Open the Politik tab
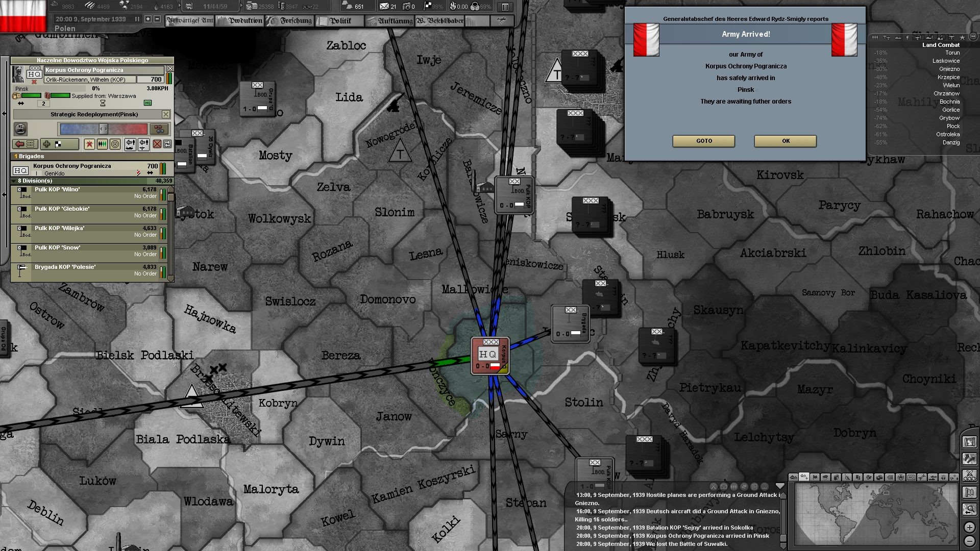The width and height of the screenshot is (980, 551). click(x=340, y=20)
